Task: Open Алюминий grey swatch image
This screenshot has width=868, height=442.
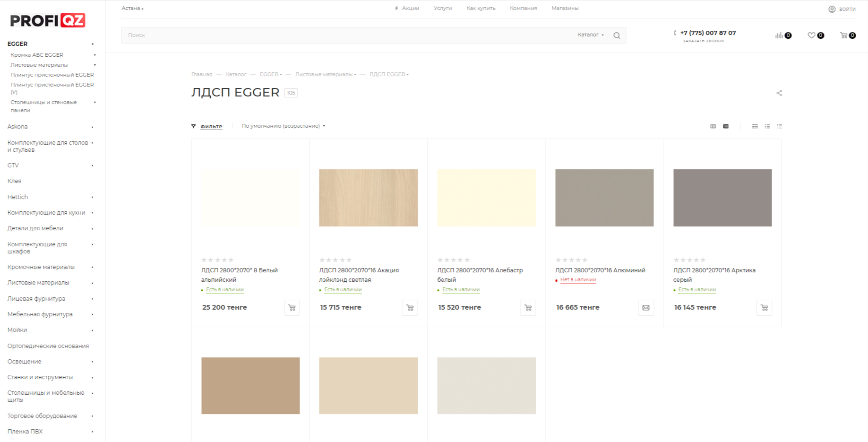Action: [x=604, y=198]
